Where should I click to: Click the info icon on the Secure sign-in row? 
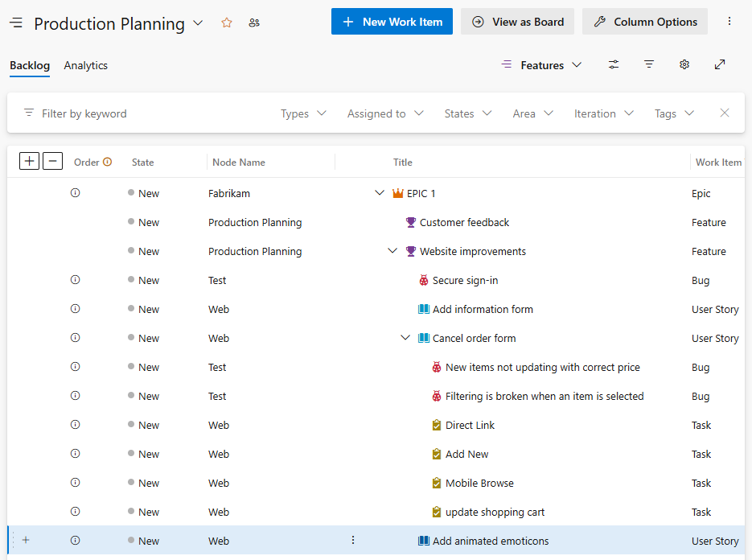(x=75, y=279)
